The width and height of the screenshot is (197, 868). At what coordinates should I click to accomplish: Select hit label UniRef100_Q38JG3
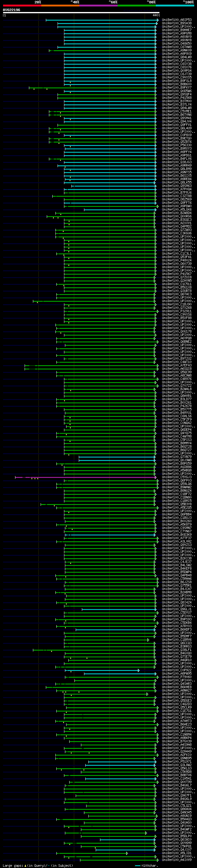[x=177, y=162]
